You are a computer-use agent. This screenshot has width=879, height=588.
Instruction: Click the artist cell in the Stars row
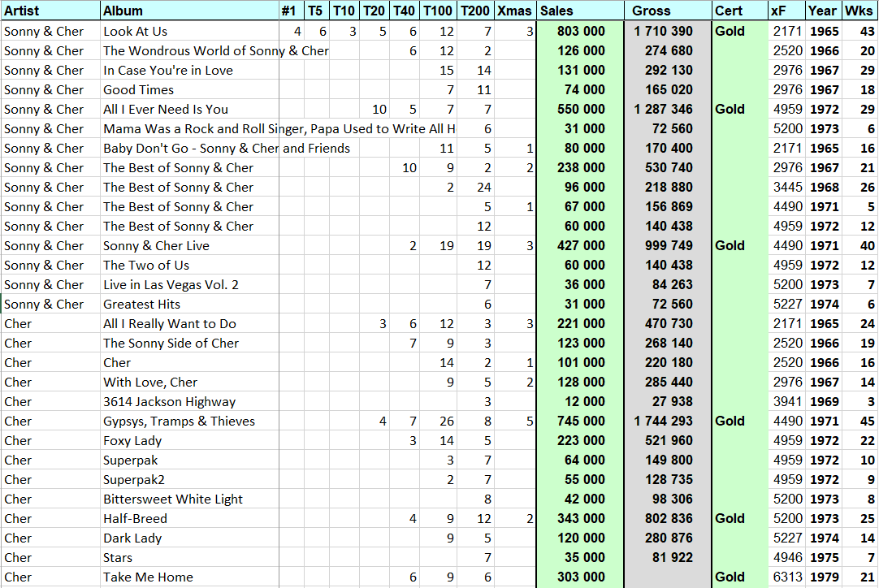(x=50, y=558)
